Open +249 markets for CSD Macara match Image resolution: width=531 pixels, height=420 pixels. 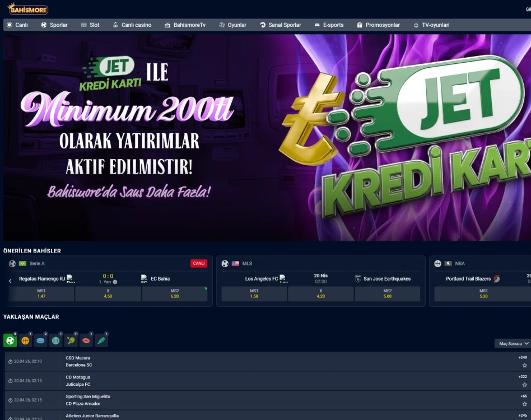[523, 357]
